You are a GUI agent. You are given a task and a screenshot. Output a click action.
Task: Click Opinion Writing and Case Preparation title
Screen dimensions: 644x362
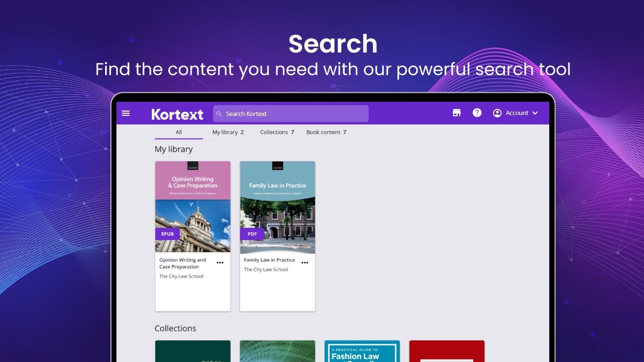[x=182, y=263]
